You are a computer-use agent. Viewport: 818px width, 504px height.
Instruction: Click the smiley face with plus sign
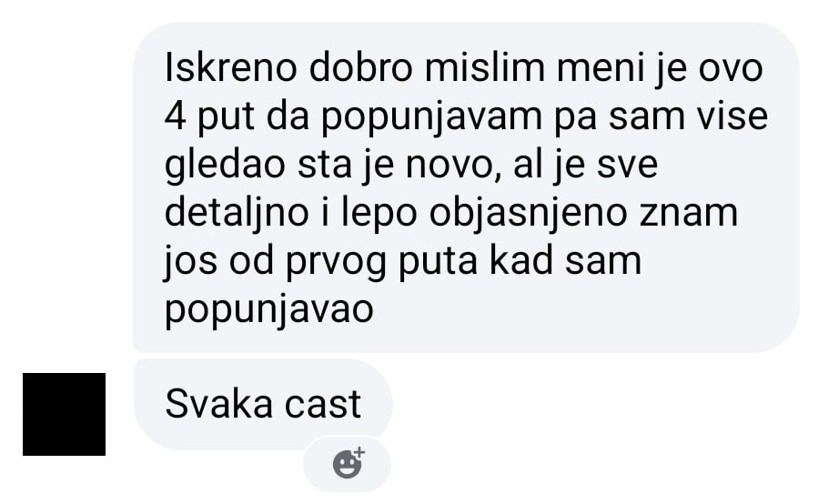point(348,462)
